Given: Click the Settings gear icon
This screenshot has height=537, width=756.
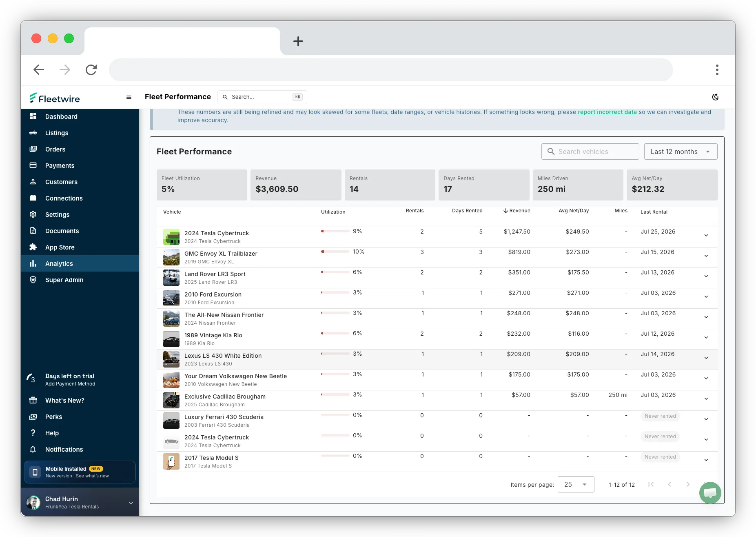Looking at the screenshot, I should 33,214.
